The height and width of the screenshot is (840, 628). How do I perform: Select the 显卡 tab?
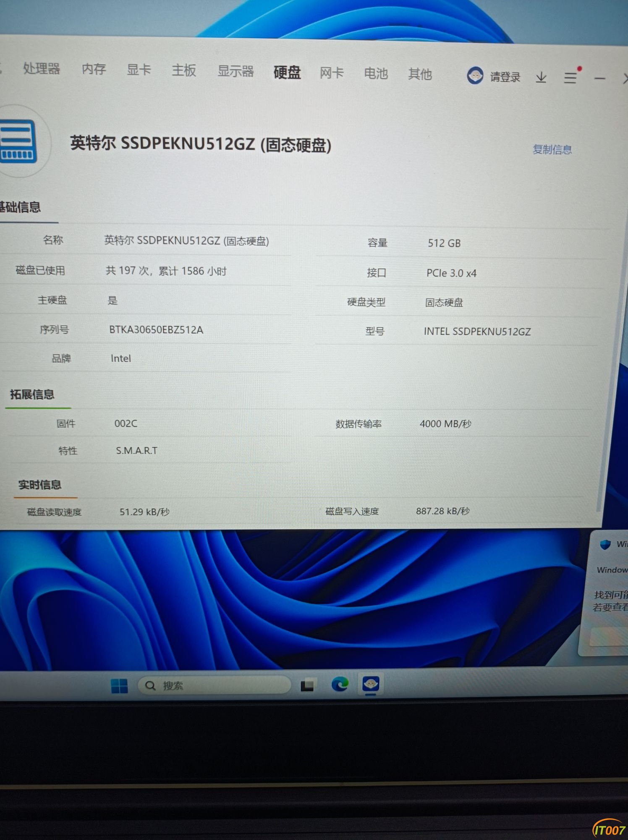(139, 69)
